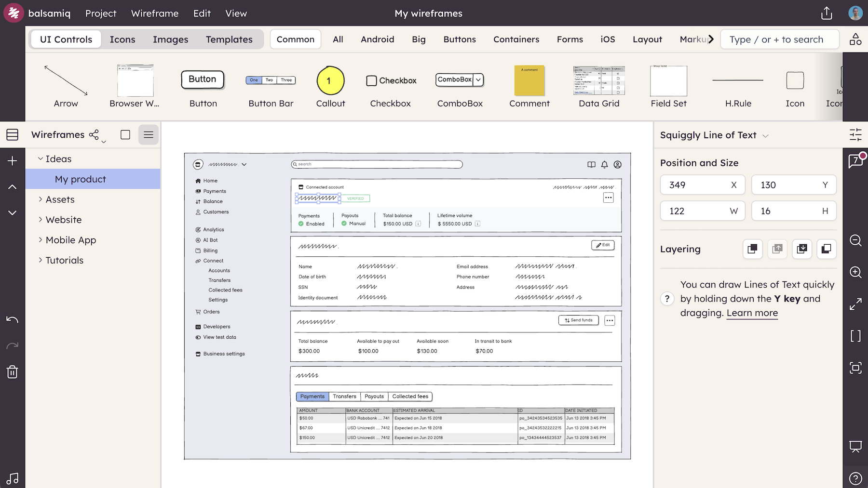Collapse the Ideas tree folder
This screenshot has width=868, height=488.
[x=41, y=159]
